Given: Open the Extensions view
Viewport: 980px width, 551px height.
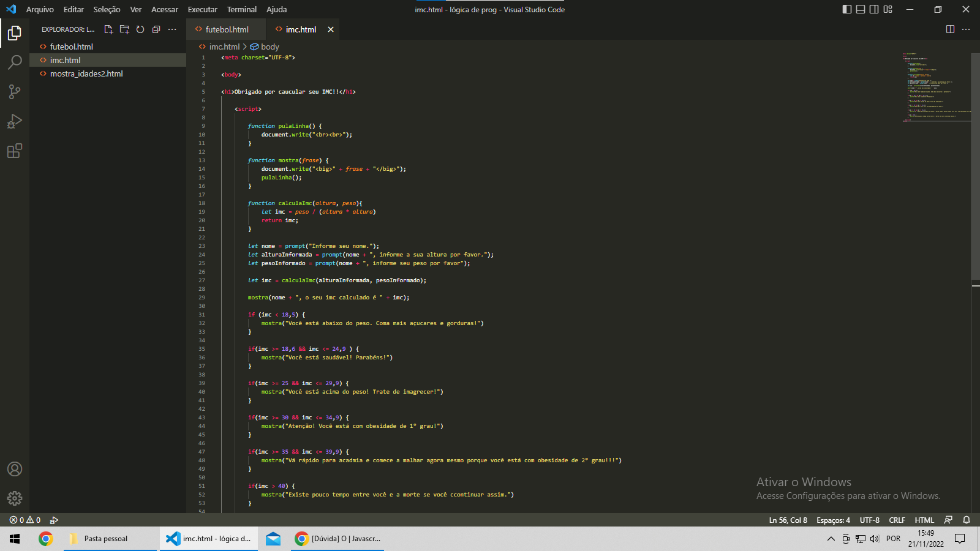Looking at the screenshot, I should point(15,151).
